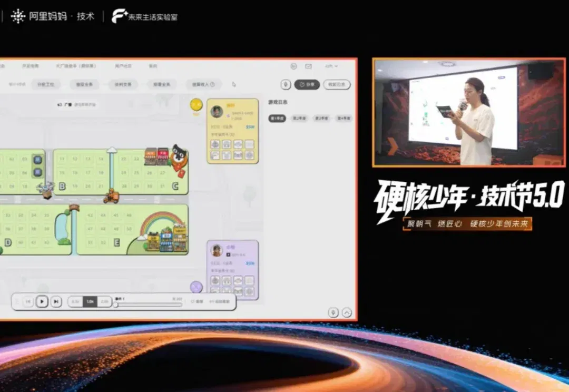Screen dimensions: 569x392
Task: Click the drone carrying a package
Action: click(46, 190)
